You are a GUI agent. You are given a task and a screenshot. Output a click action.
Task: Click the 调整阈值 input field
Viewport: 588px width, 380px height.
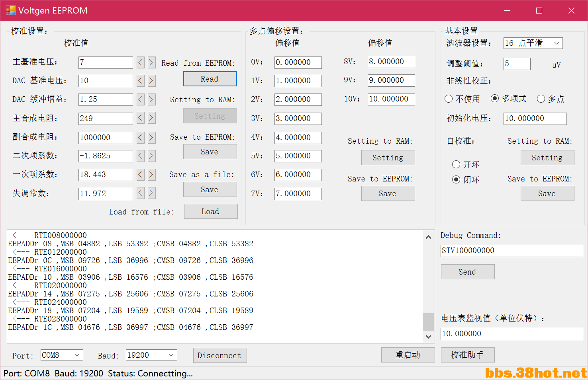[x=517, y=64]
